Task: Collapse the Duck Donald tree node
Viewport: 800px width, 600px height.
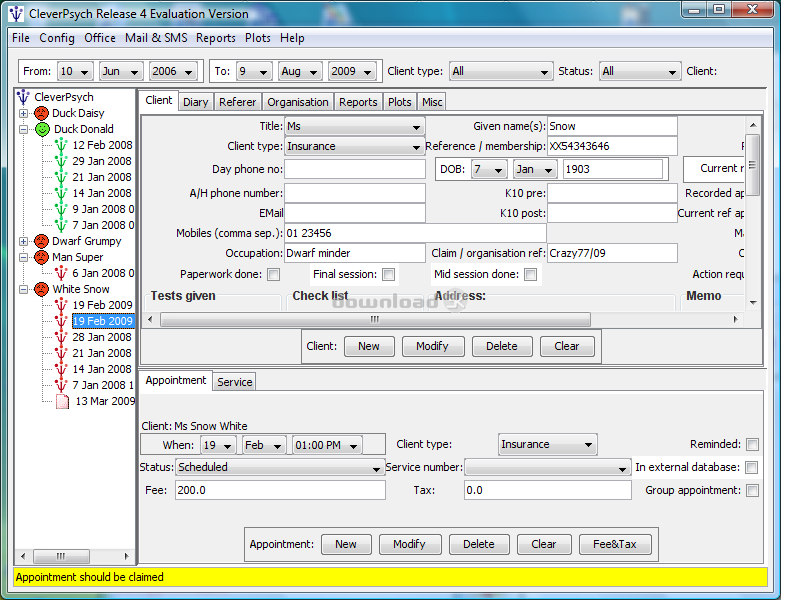Action: coord(23,130)
